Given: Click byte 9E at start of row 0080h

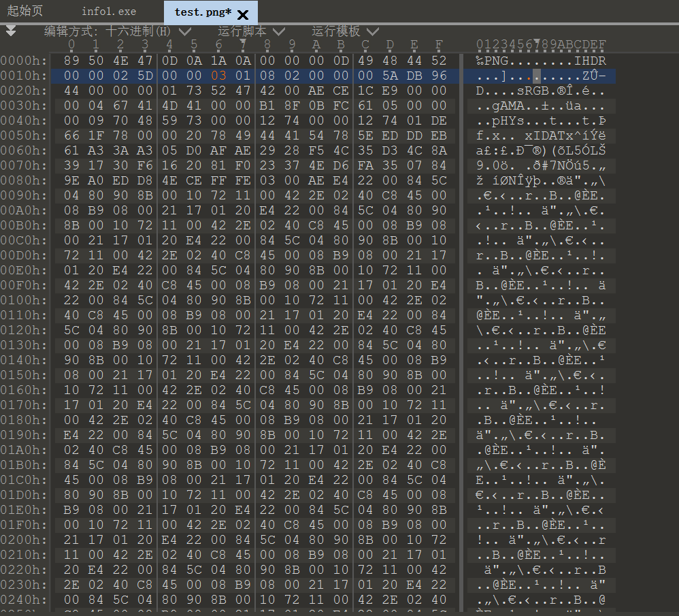Looking at the screenshot, I should pos(71,180).
